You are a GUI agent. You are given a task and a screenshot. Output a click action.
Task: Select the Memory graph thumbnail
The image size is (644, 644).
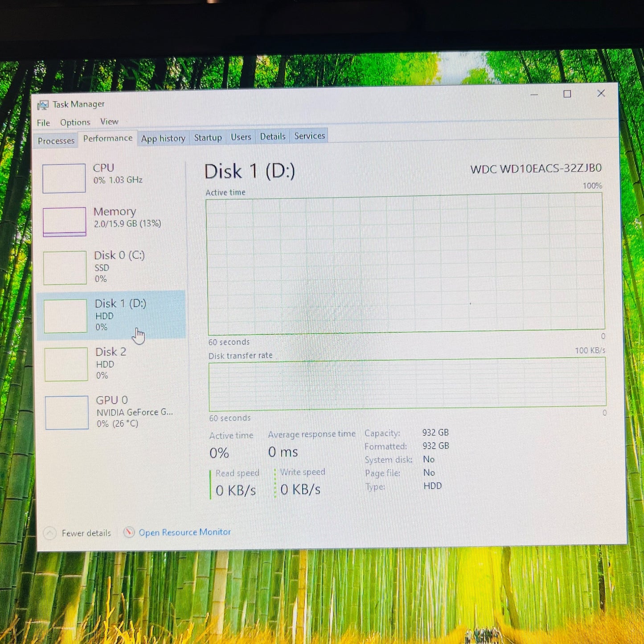point(65,222)
